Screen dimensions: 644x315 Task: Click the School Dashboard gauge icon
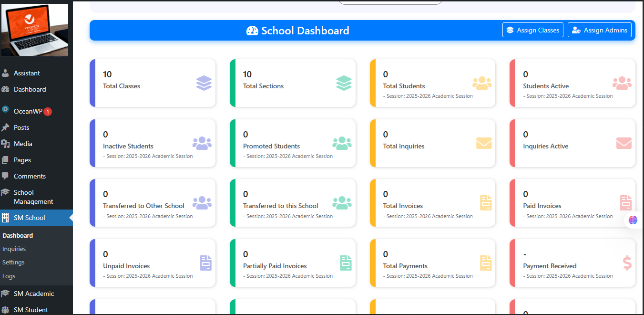click(x=252, y=31)
